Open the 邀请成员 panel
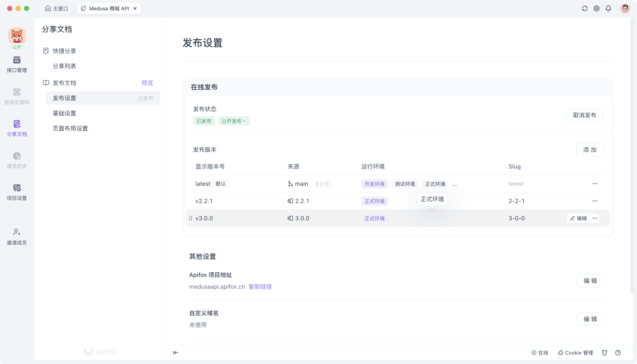Image resolution: width=637 pixels, height=364 pixels. click(x=16, y=236)
